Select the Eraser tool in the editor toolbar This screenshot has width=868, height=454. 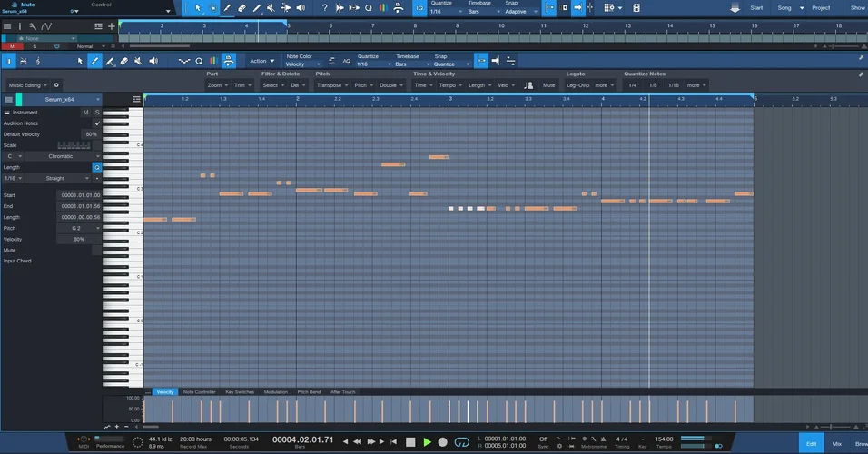point(123,61)
